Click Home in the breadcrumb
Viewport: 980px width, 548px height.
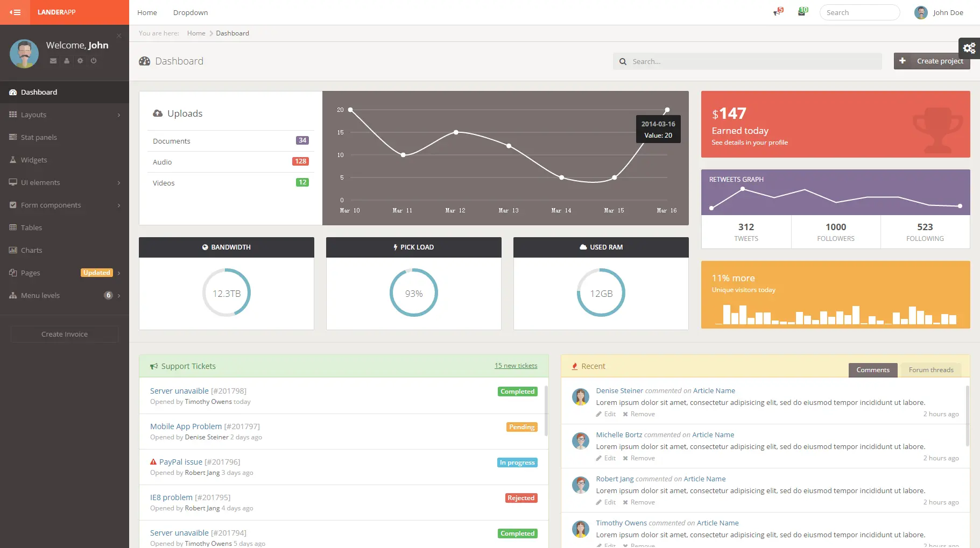(x=196, y=33)
